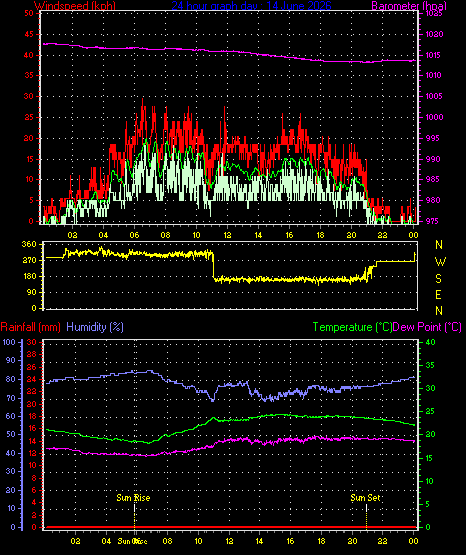Click the topmost "N" compass letter
466x555 pixels.
coord(439,245)
